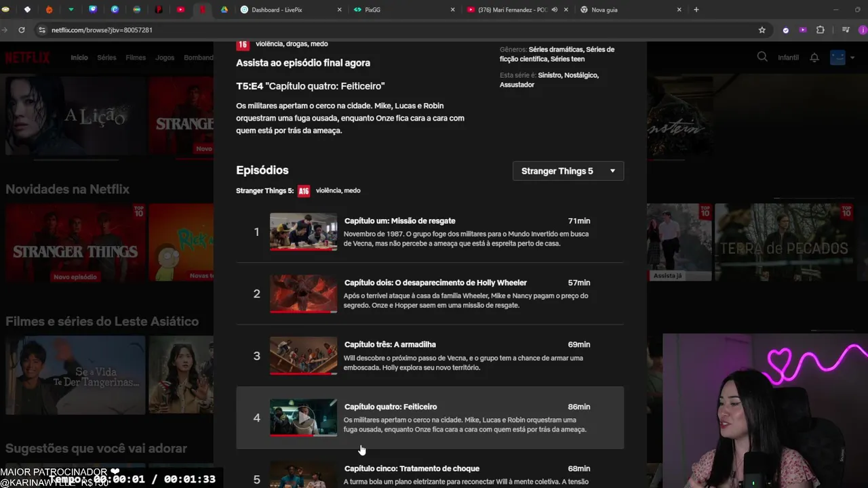
Task: Open the Jogos menu item
Action: tap(165, 58)
